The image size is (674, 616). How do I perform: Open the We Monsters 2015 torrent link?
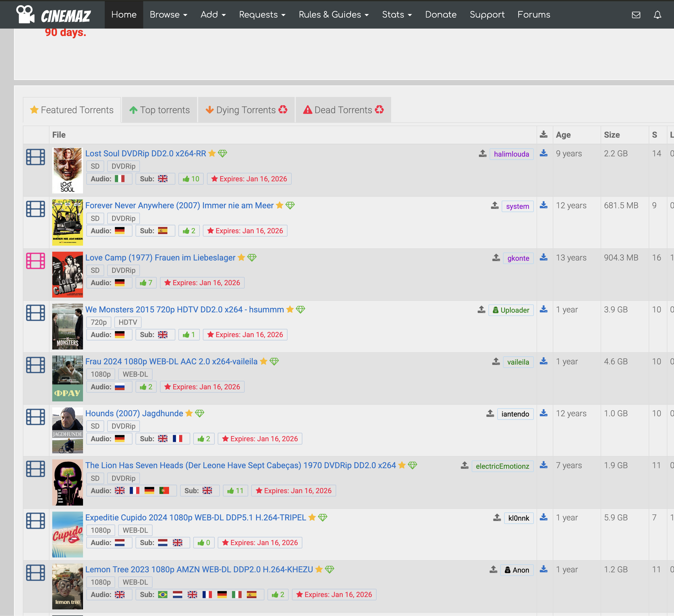click(x=184, y=309)
